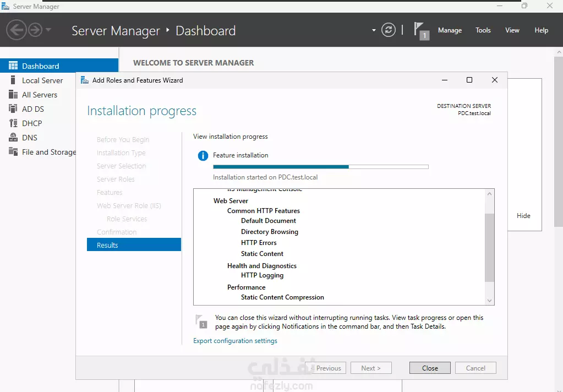The height and width of the screenshot is (392, 563).
Task: Click the Next button
Action: tap(371, 368)
